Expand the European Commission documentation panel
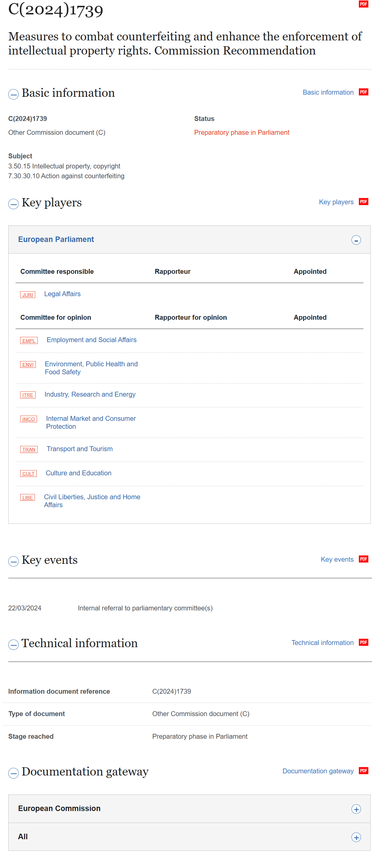 point(356,809)
